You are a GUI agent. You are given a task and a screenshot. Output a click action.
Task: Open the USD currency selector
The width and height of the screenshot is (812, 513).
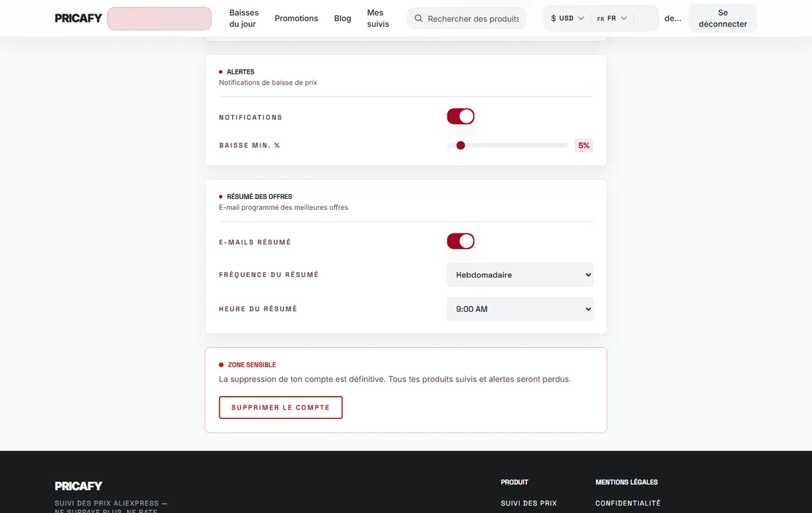coord(567,18)
